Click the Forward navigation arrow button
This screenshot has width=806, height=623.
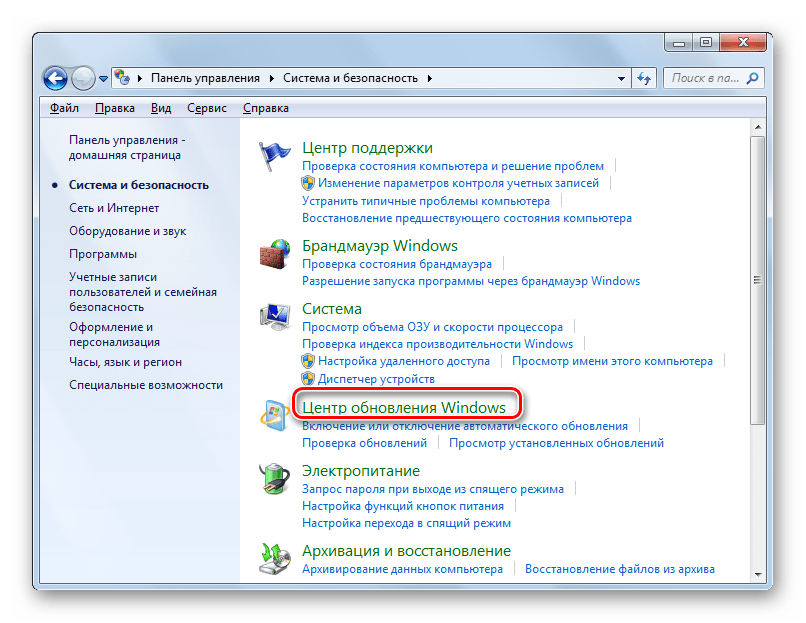coord(83,79)
